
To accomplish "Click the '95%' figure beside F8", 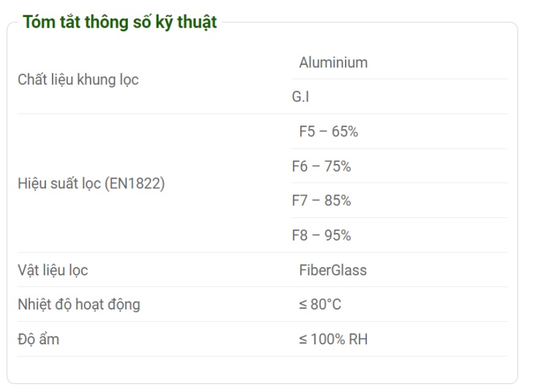I will tap(338, 235).
